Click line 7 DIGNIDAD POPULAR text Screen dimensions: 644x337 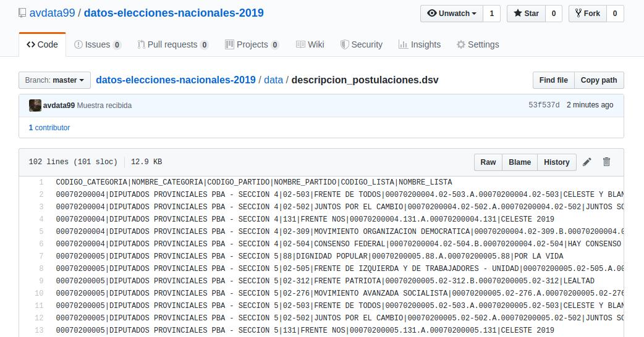(x=332, y=256)
